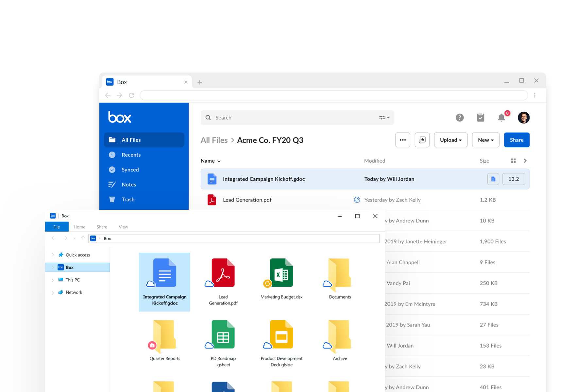Viewport: 576px width, 392px height.
Task: Open notifications bell with 8 badge
Action: coord(502,117)
